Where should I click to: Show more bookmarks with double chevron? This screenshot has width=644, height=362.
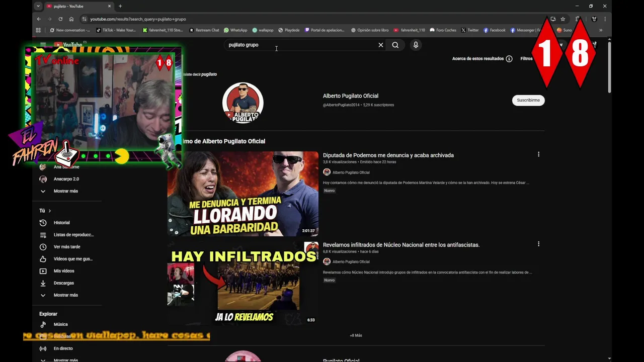[600, 30]
